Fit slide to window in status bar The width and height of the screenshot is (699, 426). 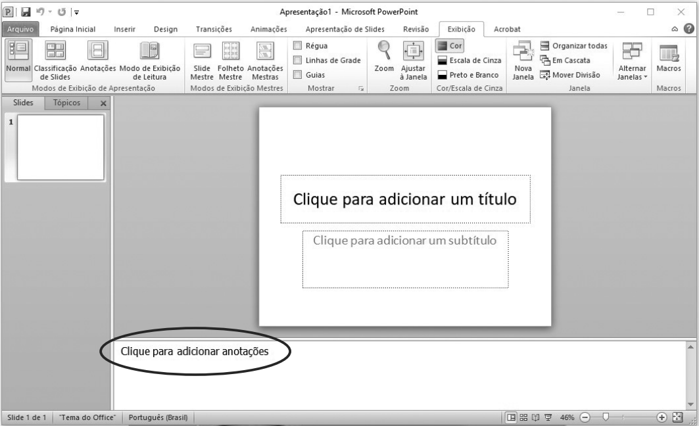(x=678, y=418)
